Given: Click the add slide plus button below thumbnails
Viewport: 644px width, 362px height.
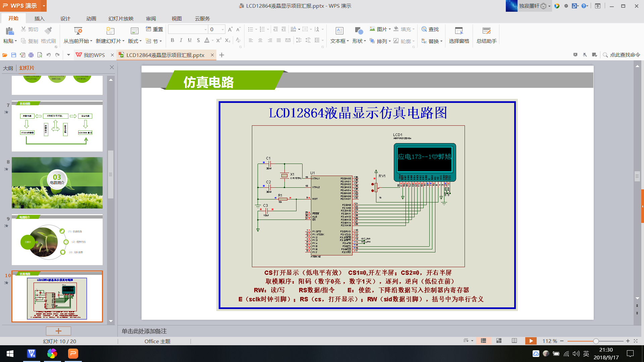Looking at the screenshot, I should [x=58, y=331].
